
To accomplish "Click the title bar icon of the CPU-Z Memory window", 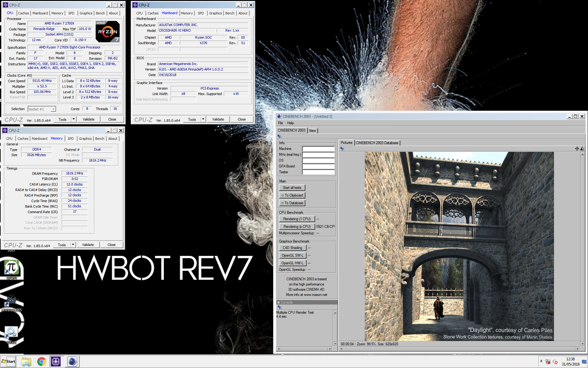I will point(5,130).
